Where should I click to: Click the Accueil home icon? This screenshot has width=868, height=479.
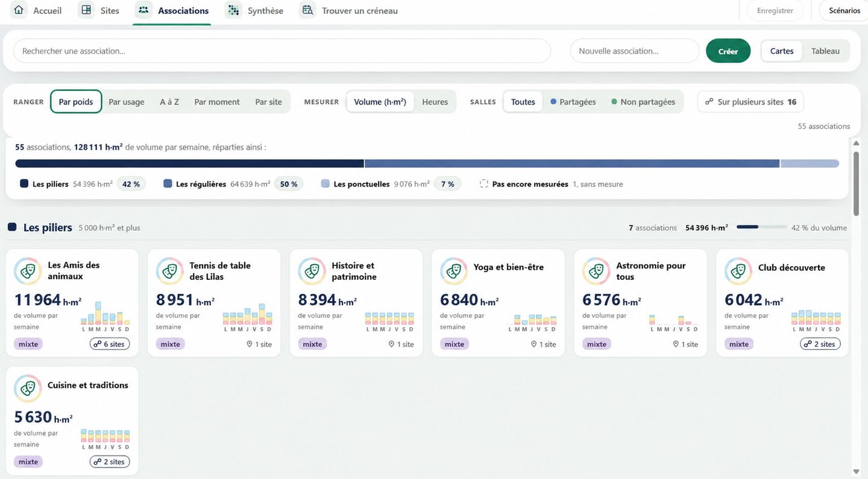pyautogui.click(x=19, y=10)
